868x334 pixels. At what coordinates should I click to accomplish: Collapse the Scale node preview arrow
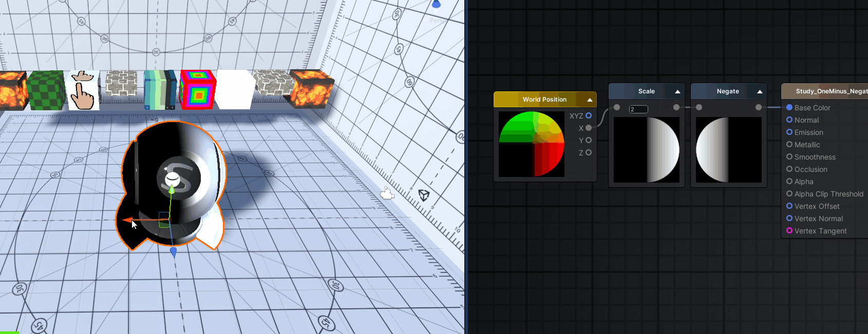(677, 91)
